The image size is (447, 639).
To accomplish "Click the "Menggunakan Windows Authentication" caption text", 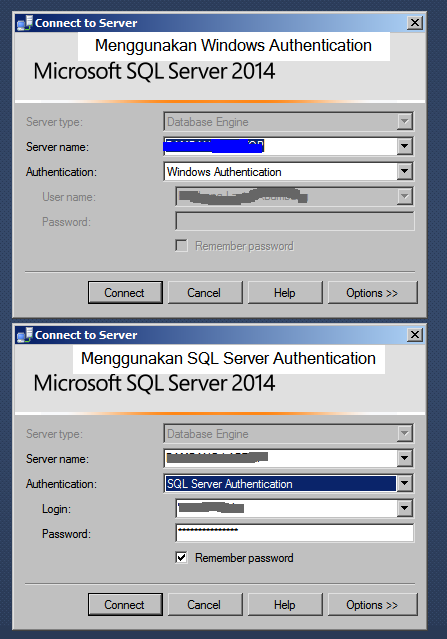I will pyautogui.click(x=233, y=46).
